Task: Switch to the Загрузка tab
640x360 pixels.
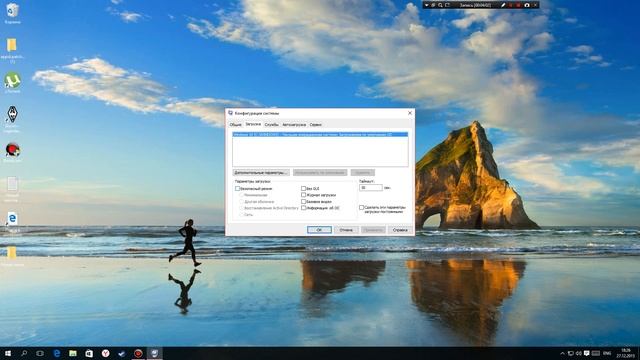Action: pyautogui.click(x=253, y=124)
